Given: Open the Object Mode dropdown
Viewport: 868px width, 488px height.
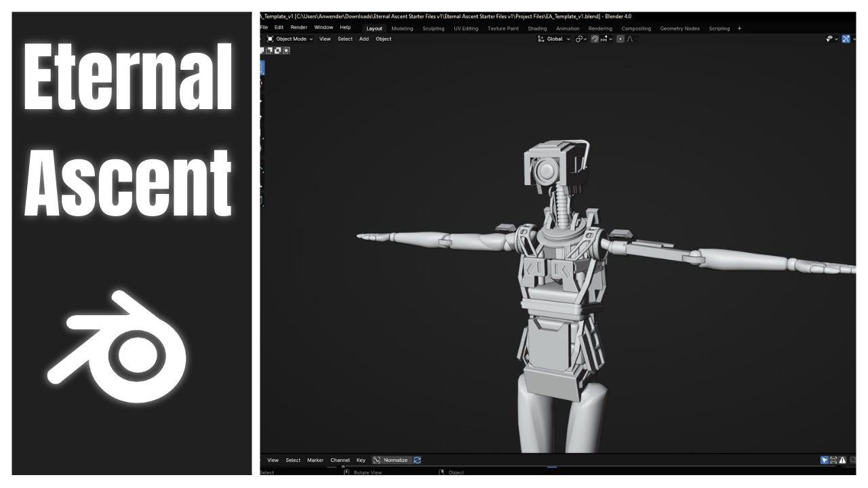Looking at the screenshot, I should [290, 39].
